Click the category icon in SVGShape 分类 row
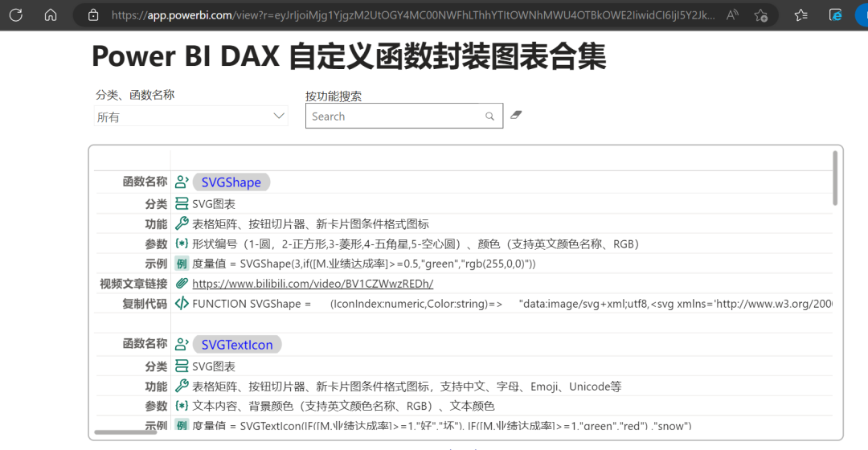This screenshot has height=450, width=868. coord(182,203)
